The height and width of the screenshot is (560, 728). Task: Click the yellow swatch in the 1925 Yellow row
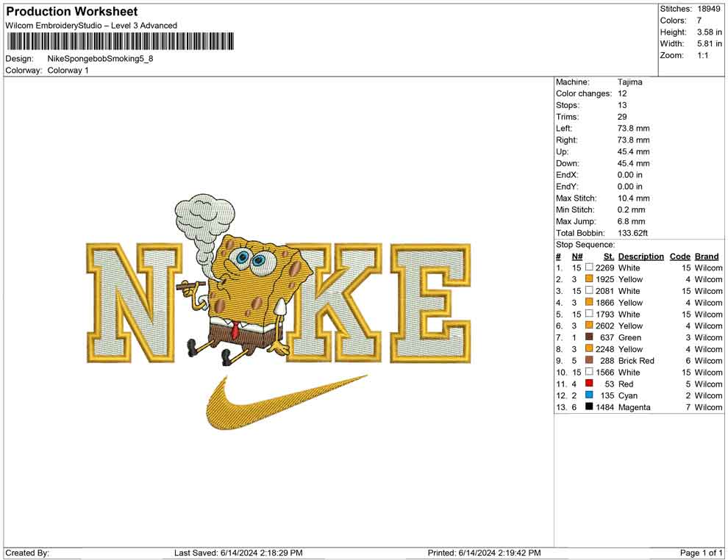click(x=589, y=279)
